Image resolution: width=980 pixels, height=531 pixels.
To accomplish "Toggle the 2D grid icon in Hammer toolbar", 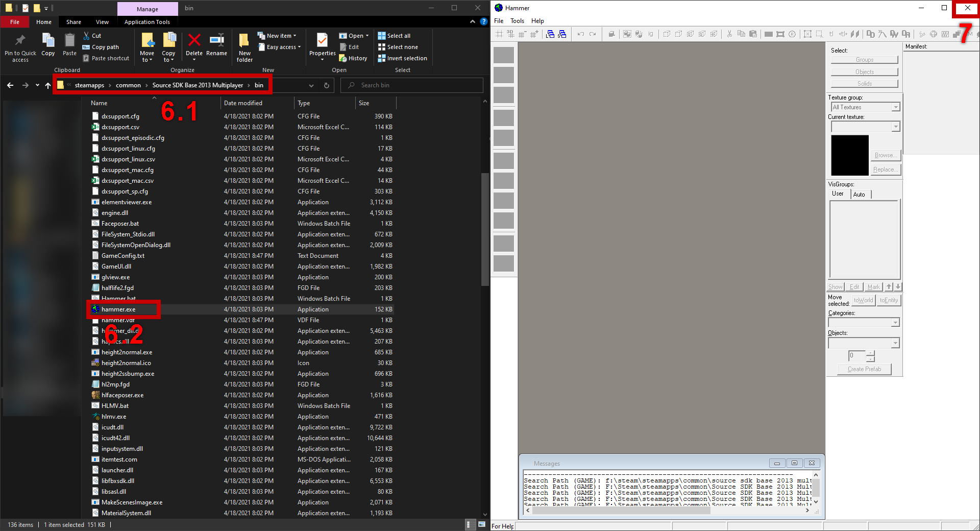I will [x=499, y=34].
